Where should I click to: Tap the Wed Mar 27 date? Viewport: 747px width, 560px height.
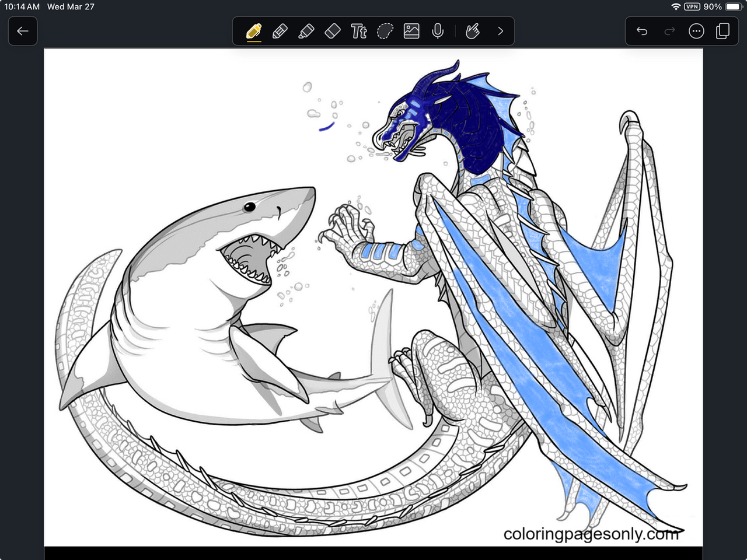(x=71, y=6)
